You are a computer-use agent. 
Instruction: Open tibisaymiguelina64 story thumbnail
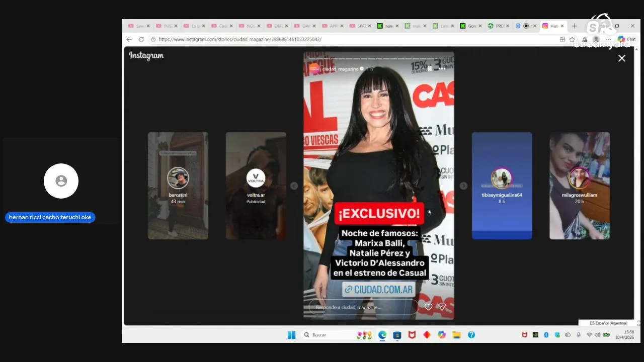[502, 186]
